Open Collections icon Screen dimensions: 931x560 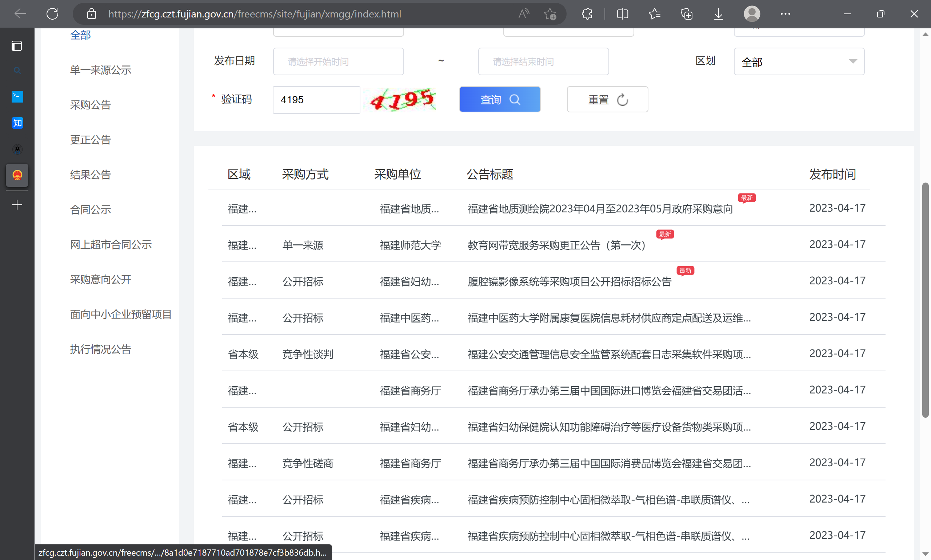tap(687, 14)
